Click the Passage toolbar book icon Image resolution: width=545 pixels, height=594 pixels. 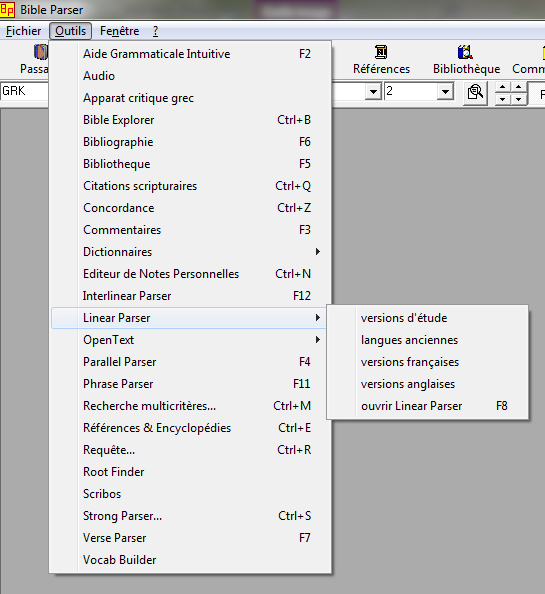click(41, 52)
